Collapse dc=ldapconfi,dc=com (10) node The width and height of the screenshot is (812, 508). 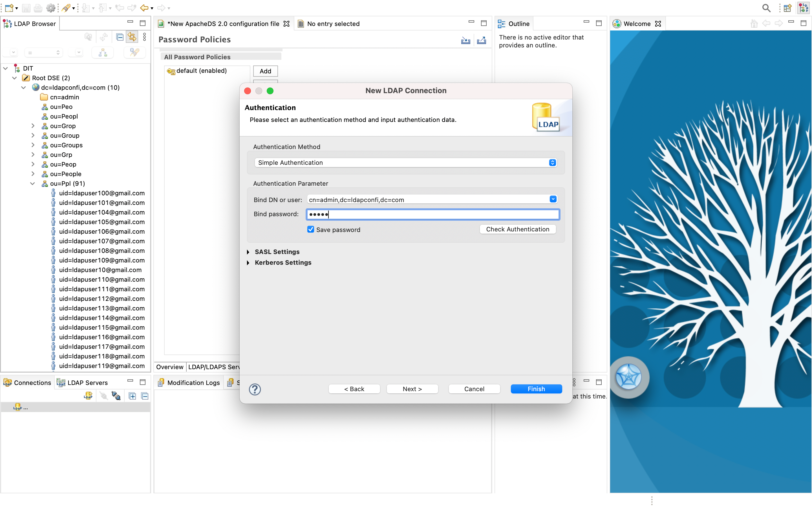coord(23,87)
